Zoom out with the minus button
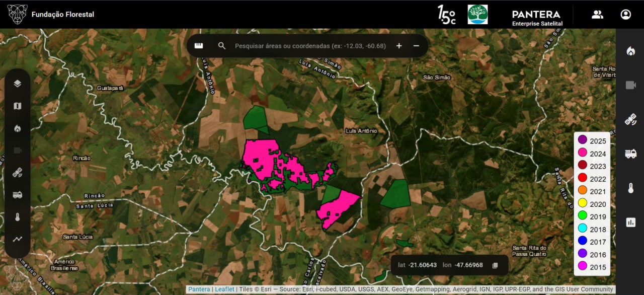The height and width of the screenshot is (295, 644). [x=416, y=46]
